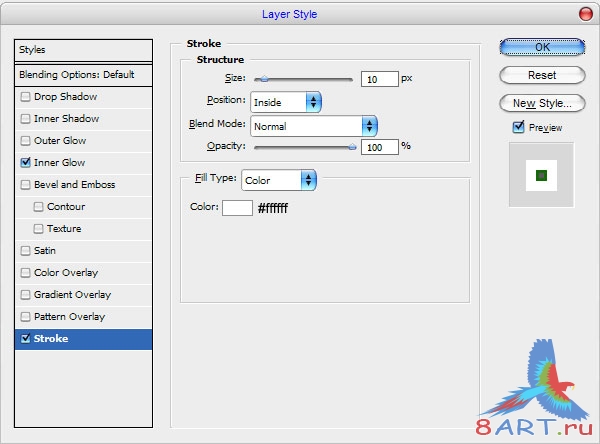Screen dimensions: 600x444
Task: Close the Layer Style dialog with red button
Action: pos(585,14)
